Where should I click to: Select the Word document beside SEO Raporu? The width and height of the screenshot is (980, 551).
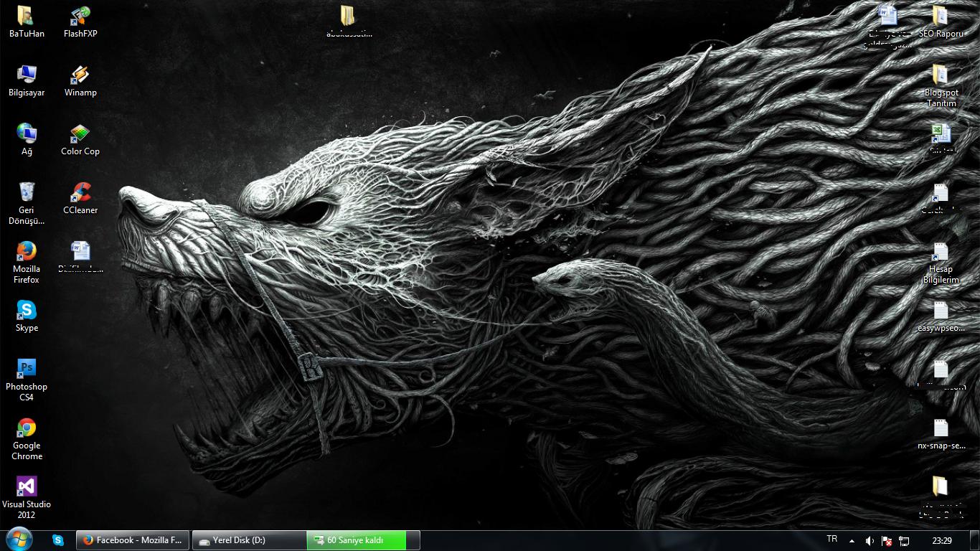pyautogui.click(x=888, y=26)
